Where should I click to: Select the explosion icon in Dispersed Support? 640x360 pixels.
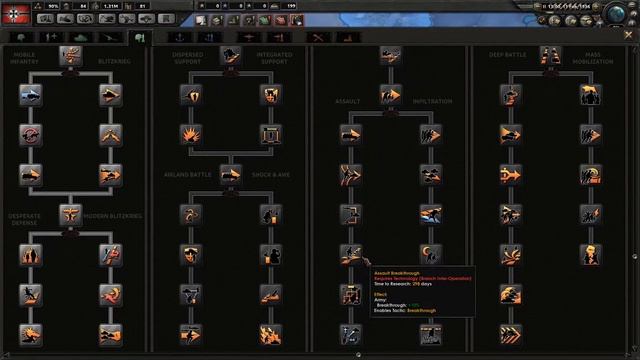(191, 135)
